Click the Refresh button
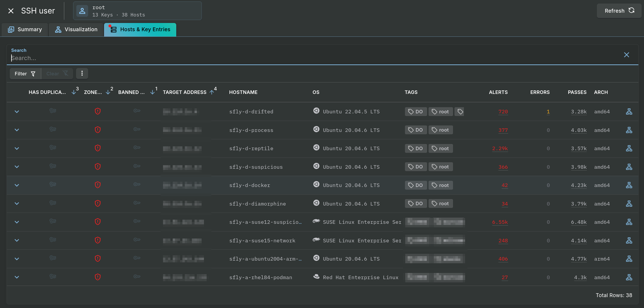 [619, 11]
